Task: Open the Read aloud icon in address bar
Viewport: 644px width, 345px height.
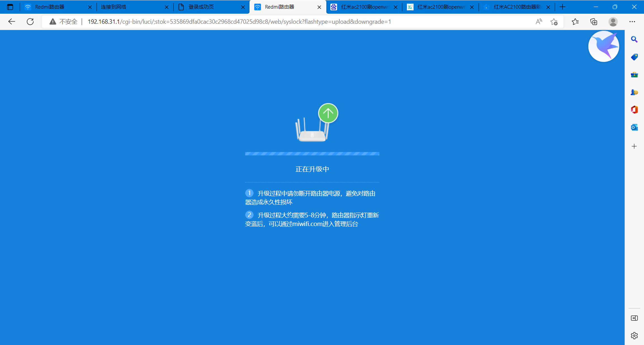Action: [x=539, y=21]
